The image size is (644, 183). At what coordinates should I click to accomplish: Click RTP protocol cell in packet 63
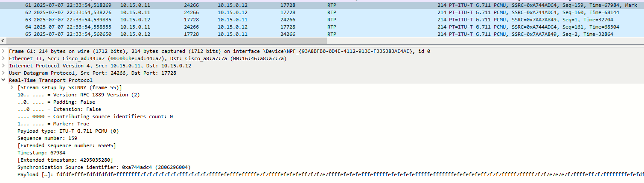pyautogui.click(x=332, y=20)
